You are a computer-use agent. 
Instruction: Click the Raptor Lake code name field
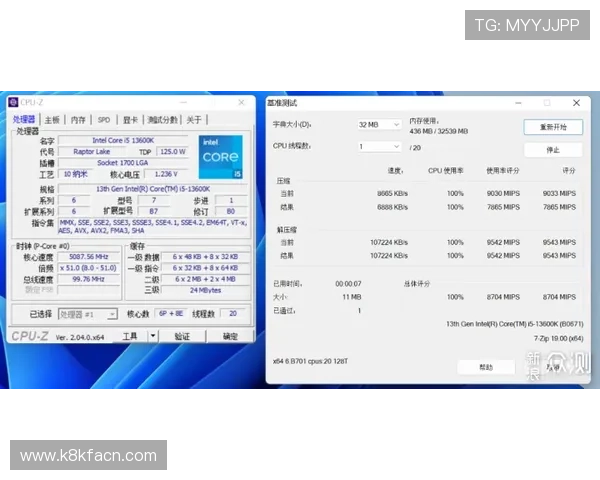pyautogui.click(x=92, y=152)
